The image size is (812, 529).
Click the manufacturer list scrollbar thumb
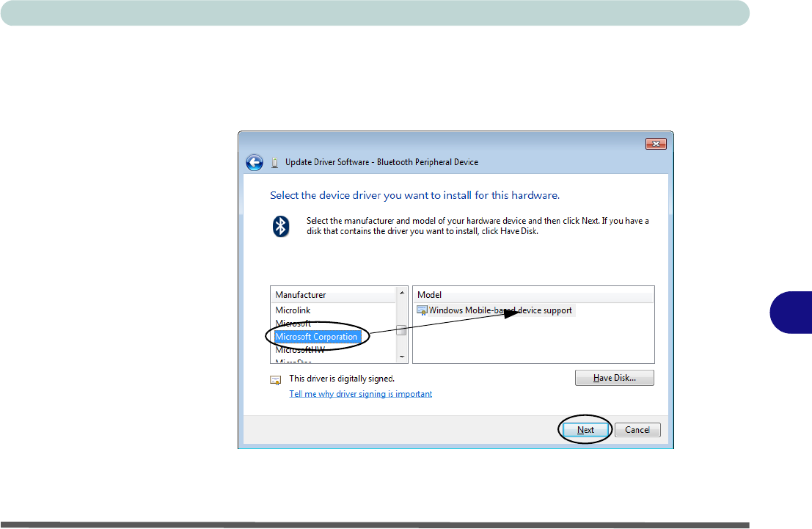(401, 330)
